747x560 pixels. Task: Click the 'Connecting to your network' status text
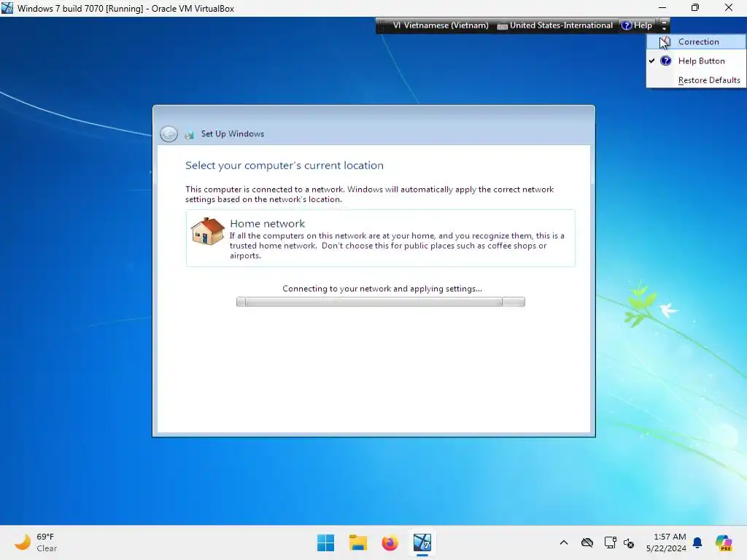(382, 289)
